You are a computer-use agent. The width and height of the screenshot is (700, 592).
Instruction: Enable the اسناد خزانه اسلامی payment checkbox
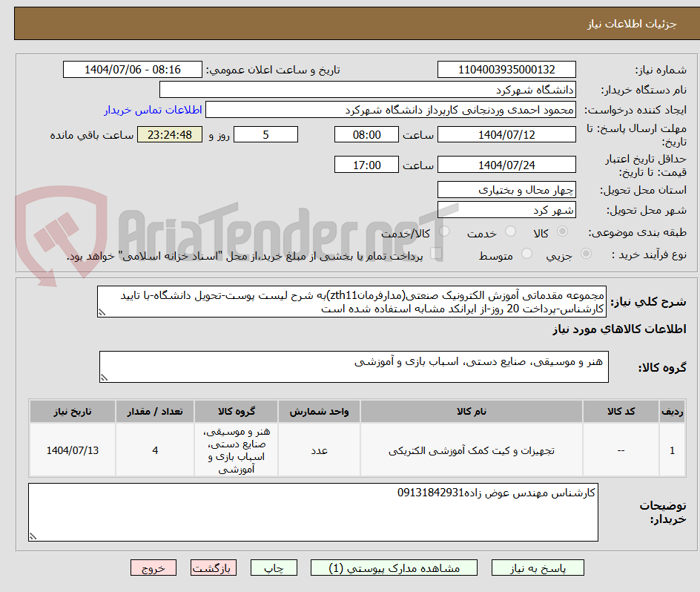click(x=435, y=252)
